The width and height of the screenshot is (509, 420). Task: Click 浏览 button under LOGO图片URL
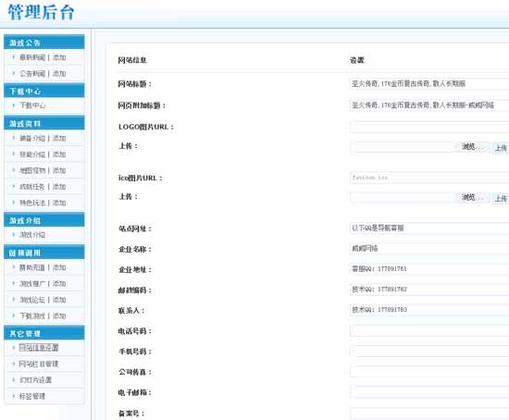(473, 147)
